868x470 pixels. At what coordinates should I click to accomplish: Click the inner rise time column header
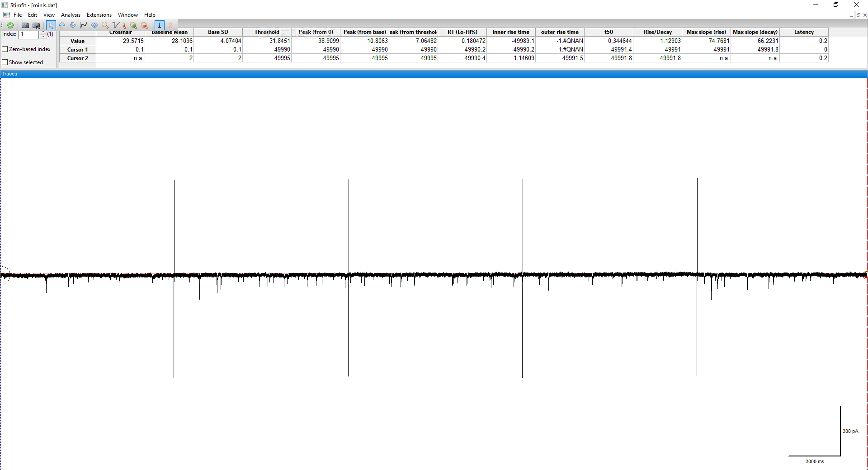click(x=511, y=32)
